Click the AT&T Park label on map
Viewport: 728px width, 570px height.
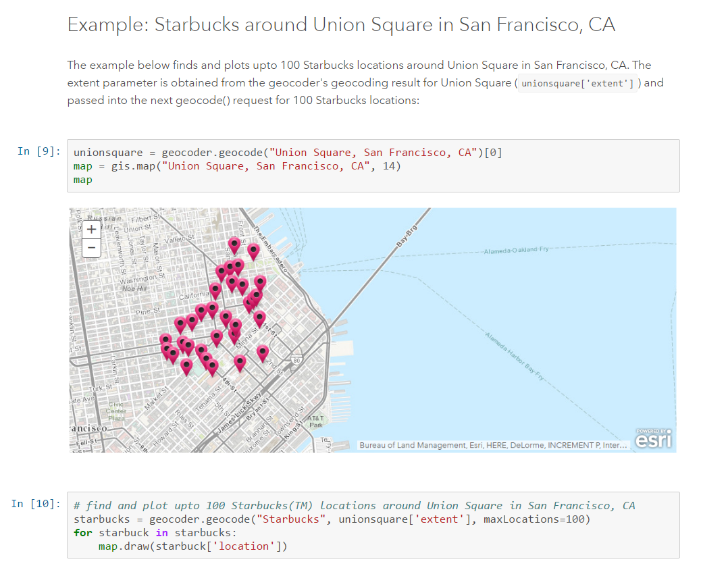(316, 421)
